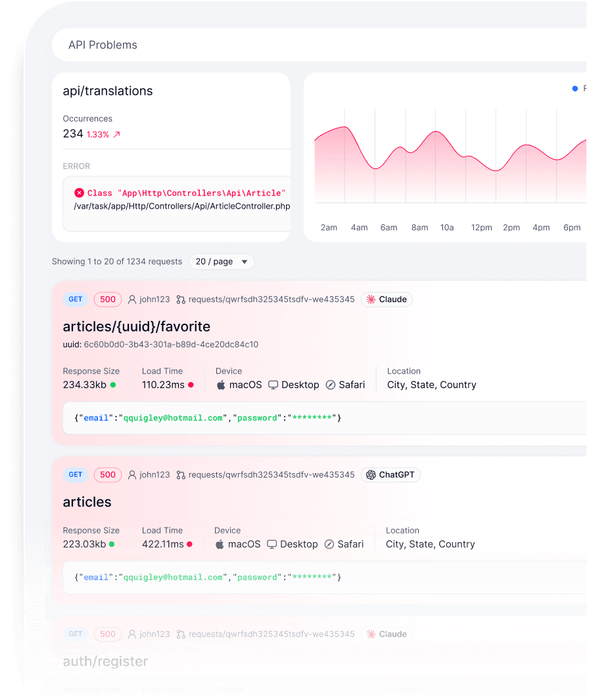This screenshot has height=700, width=589.
Task: Click Safari compass icon in articles request
Action: (x=329, y=545)
